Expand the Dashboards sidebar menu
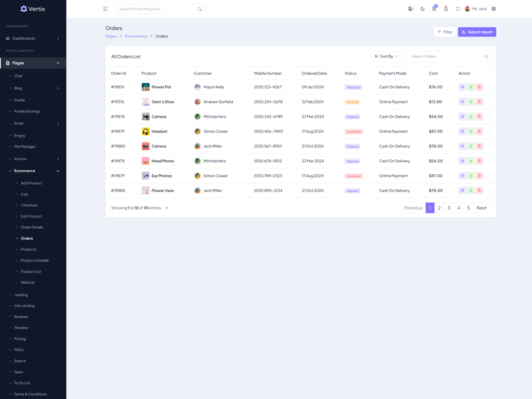This screenshot has width=532, height=399. 33,39
